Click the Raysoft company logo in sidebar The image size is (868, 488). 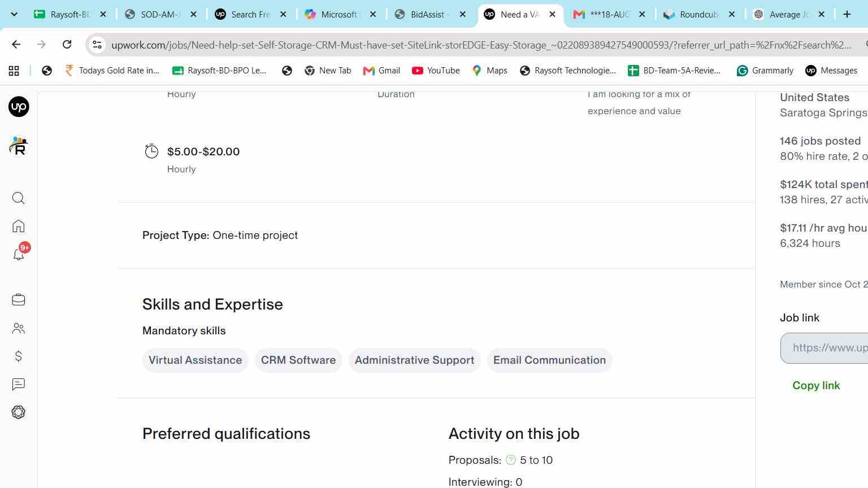[19, 146]
